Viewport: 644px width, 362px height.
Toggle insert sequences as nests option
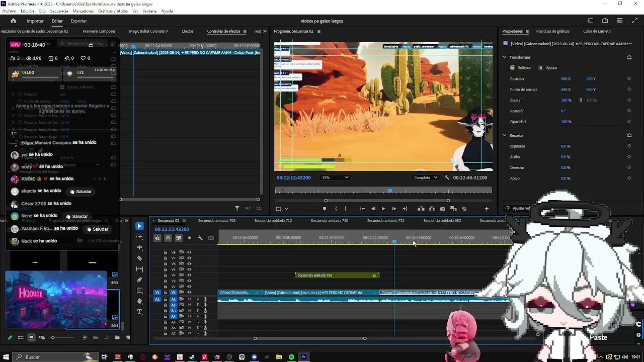pyautogui.click(x=157, y=238)
